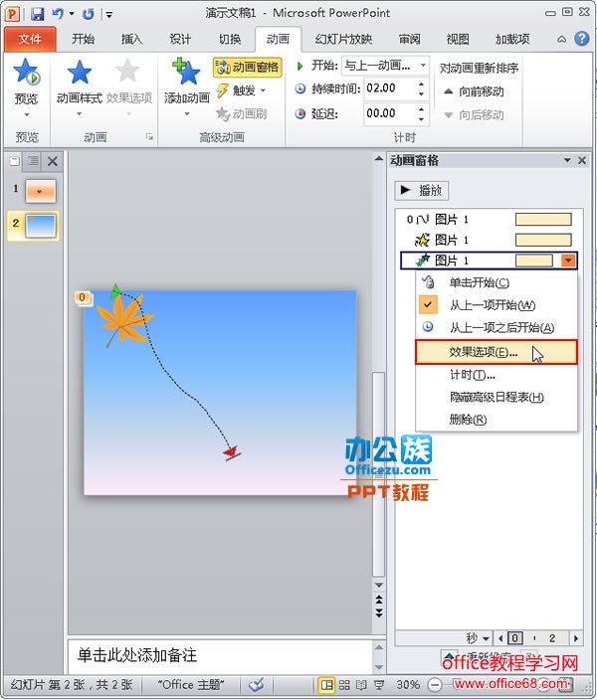The height and width of the screenshot is (700, 597).
Task: Switch to the 加载项 tab
Action: (x=512, y=40)
